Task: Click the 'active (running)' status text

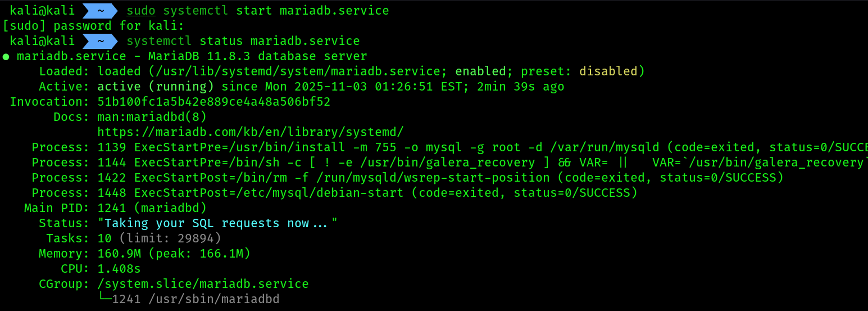Action: point(156,87)
